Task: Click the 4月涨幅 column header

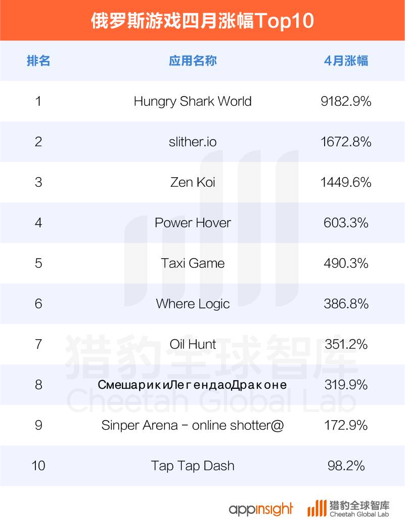Action: (346, 61)
